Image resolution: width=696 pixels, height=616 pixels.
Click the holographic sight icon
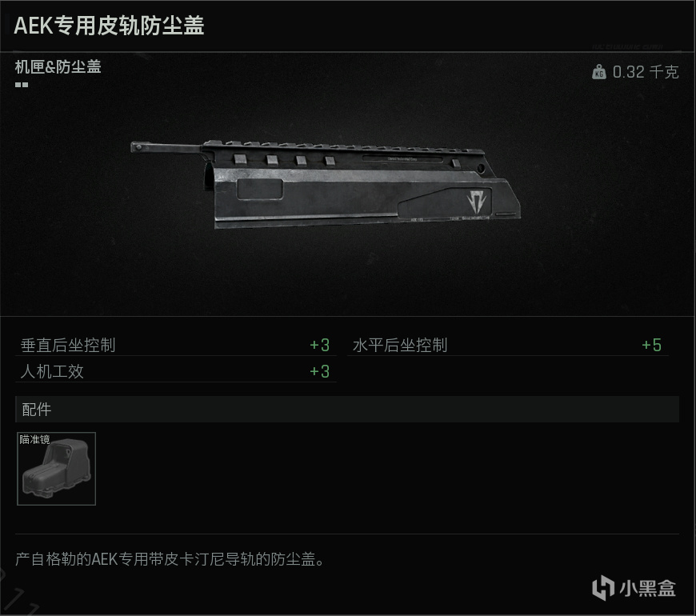(57, 470)
